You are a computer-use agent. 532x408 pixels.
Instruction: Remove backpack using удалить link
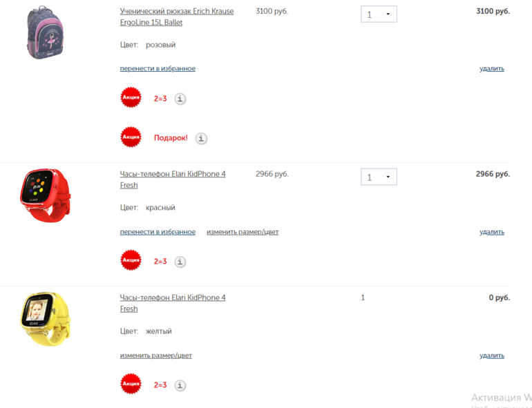pyautogui.click(x=492, y=68)
